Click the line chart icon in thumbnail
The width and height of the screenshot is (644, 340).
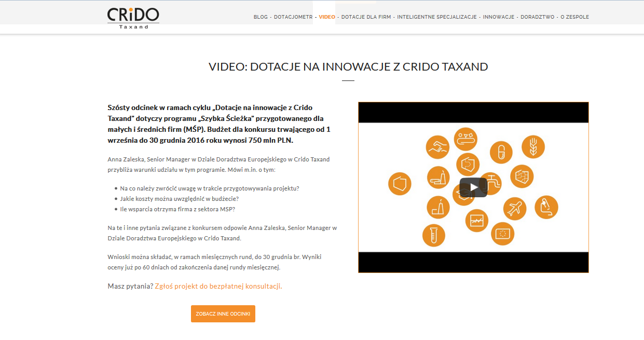click(477, 221)
